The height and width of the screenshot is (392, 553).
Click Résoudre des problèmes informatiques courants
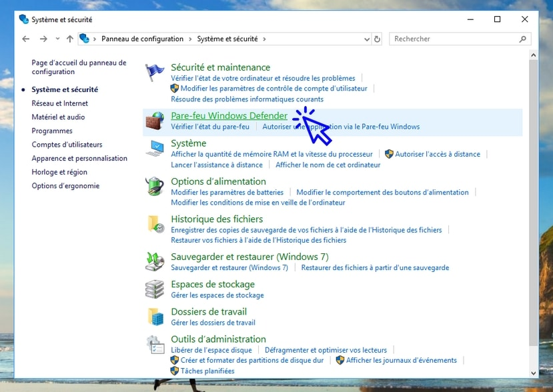(247, 99)
